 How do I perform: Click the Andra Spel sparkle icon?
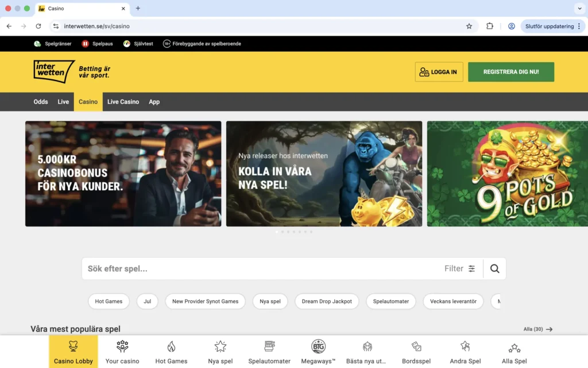[465, 346]
